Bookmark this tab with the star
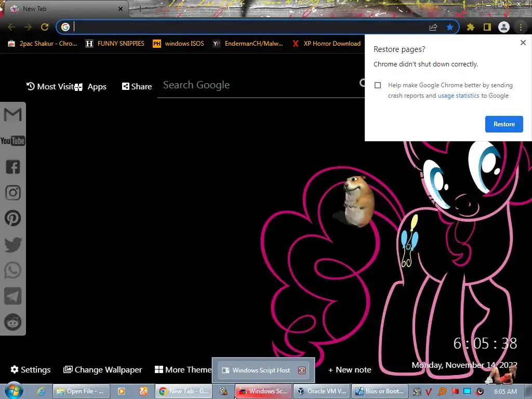This screenshot has height=399, width=532. pyautogui.click(x=450, y=27)
